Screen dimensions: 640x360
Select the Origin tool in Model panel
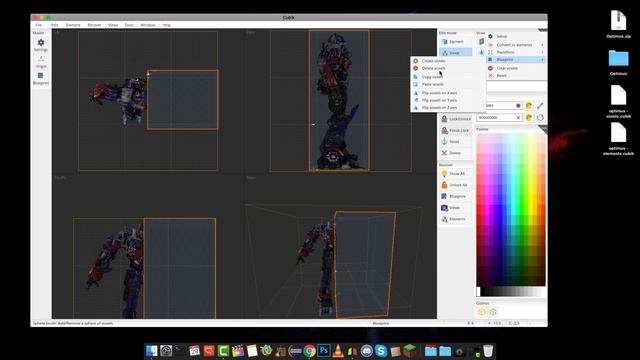pos(41,61)
